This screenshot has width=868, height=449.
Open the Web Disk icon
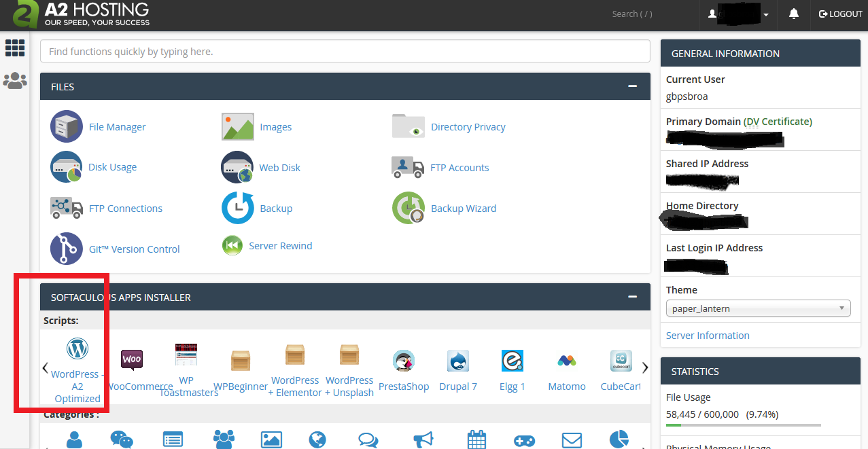237,167
